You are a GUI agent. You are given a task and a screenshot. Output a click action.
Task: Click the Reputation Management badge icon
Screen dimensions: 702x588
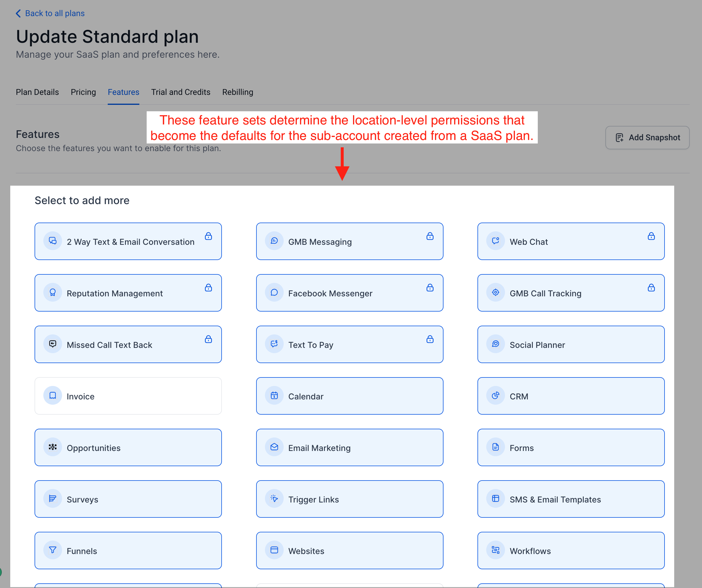53,293
